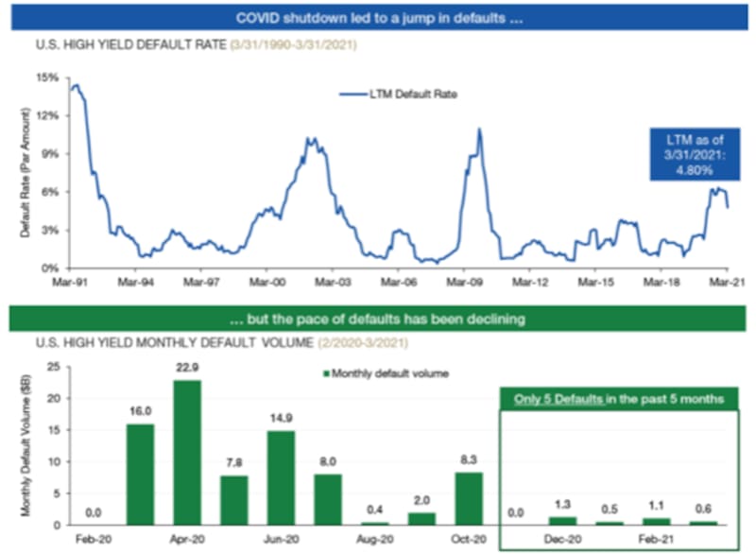Click the blue COVID shutdown title banner
This screenshot has width=756, height=554.
tap(377, 16)
